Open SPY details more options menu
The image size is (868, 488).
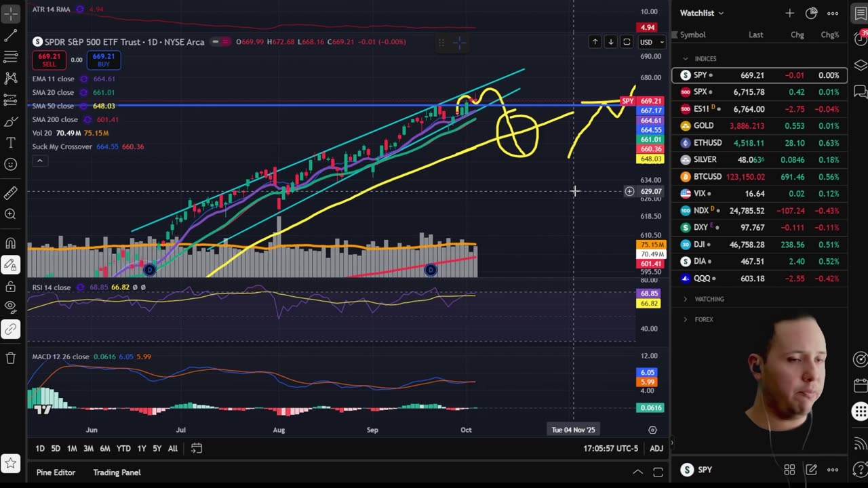(833, 470)
